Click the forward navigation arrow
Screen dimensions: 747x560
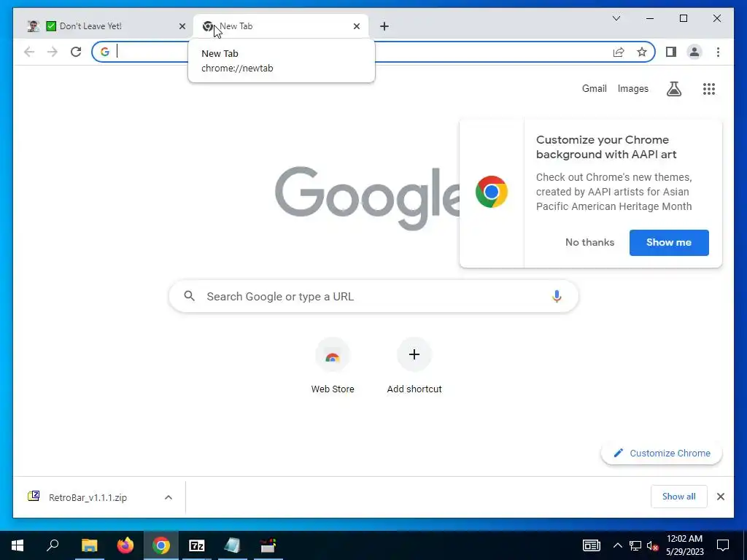point(53,52)
